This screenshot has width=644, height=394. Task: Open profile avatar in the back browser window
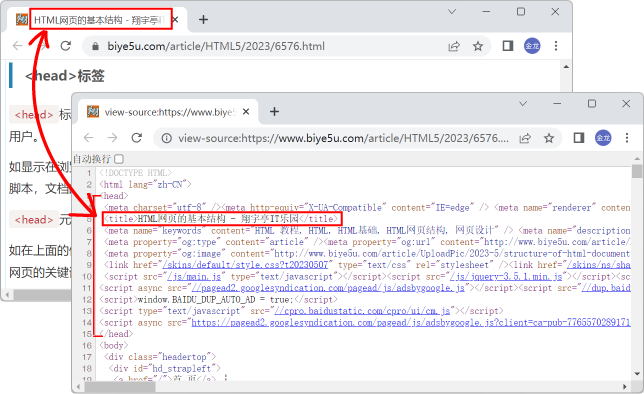click(x=532, y=46)
